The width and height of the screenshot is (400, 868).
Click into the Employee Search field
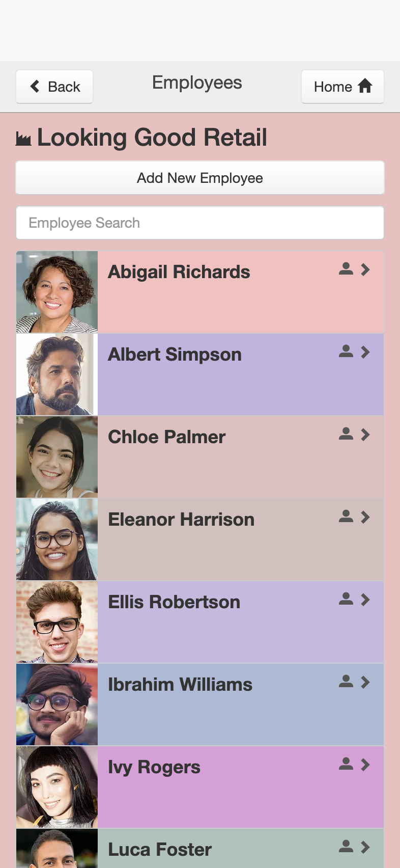point(200,223)
